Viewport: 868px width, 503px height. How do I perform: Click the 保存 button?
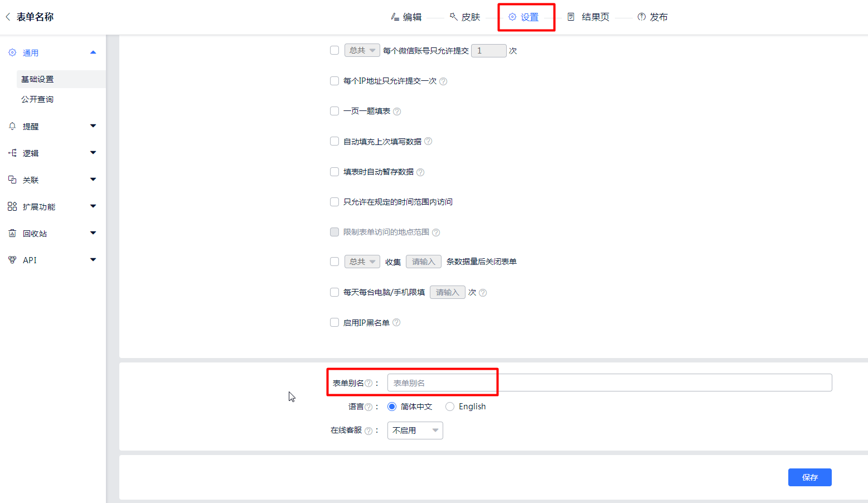point(809,477)
